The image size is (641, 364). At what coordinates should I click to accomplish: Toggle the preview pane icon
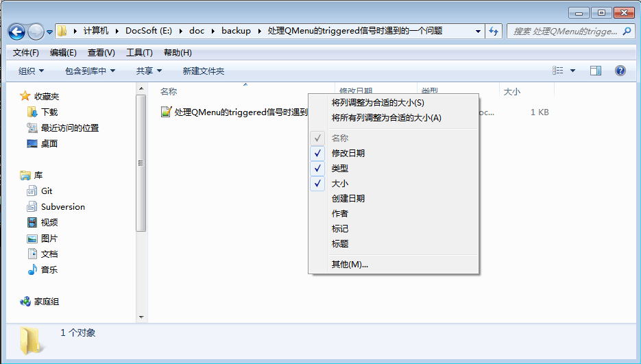tap(596, 71)
